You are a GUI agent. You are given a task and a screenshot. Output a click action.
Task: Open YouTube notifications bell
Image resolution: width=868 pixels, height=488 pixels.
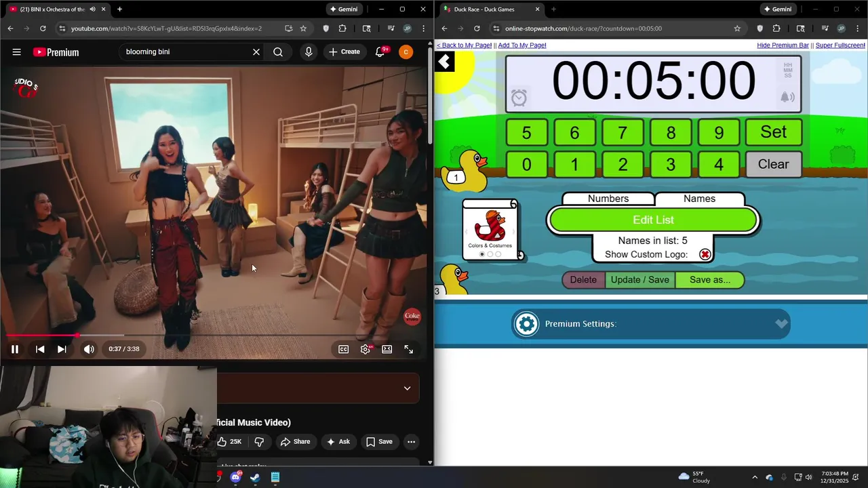[380, 52]
